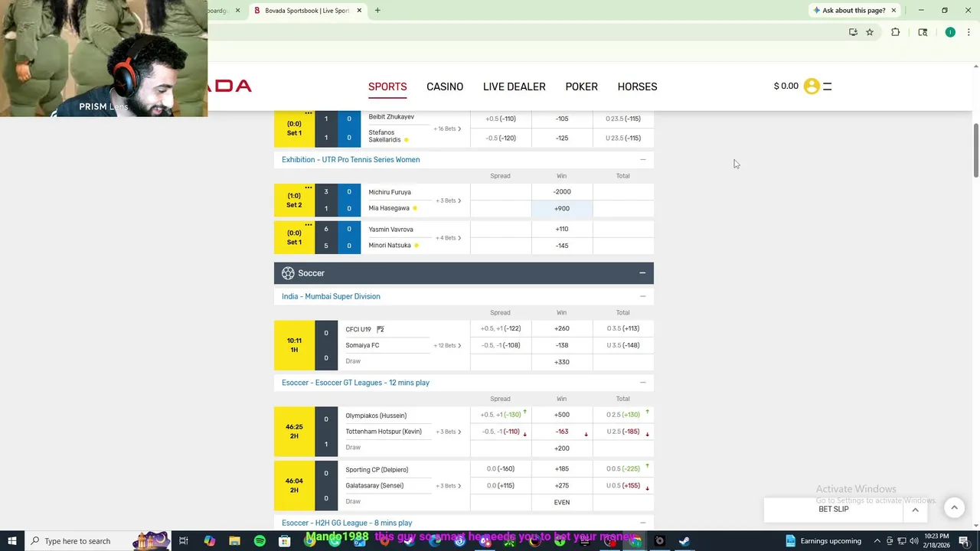Dismiss the Ask about this page chip

click(x=893, y=11)
